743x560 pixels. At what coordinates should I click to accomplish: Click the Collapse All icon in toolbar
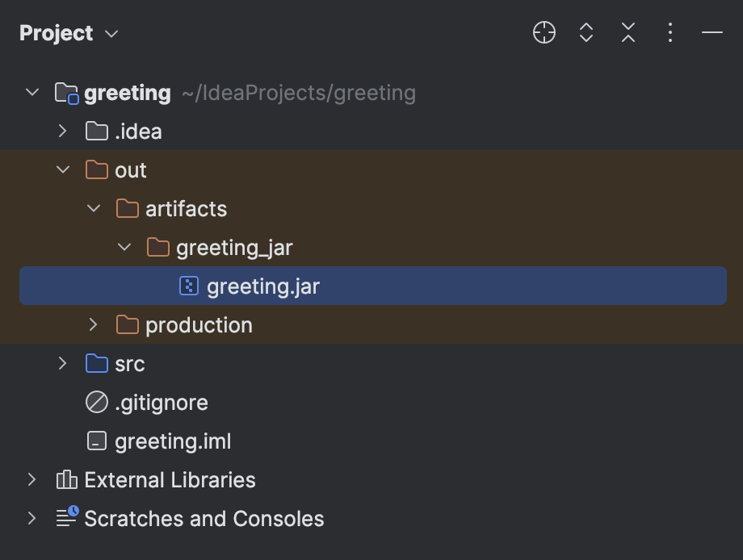628,33
